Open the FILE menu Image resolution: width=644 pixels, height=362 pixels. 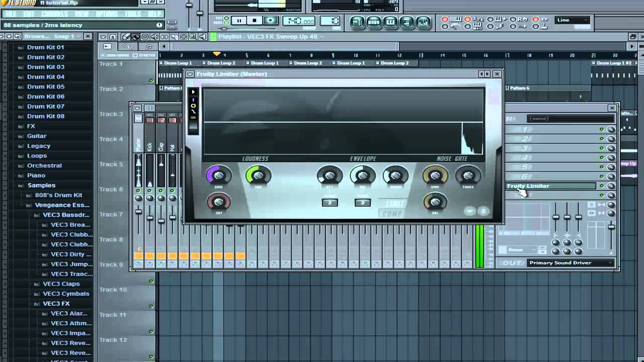pyautogui.click(x=11, y=14)
